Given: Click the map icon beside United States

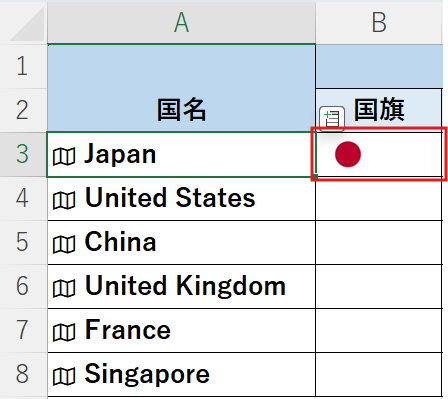Looking at the screenshot, I should [64, 200].
